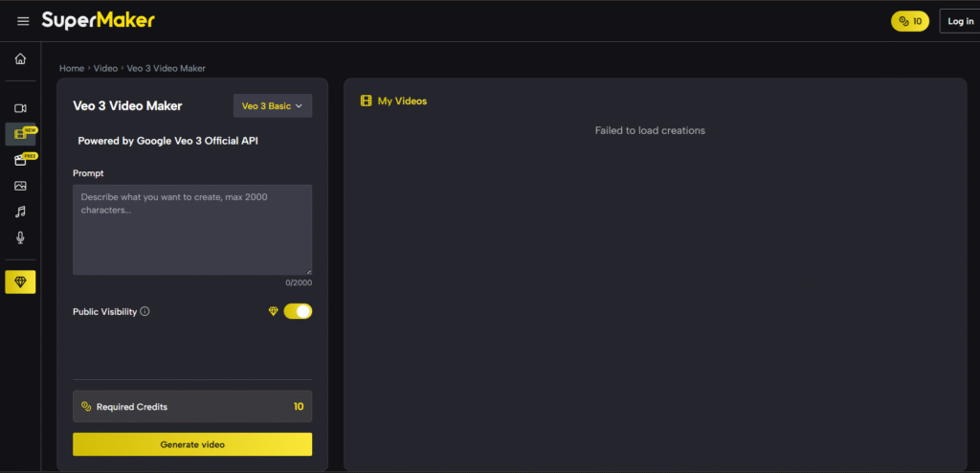Go to Home in the breadcrumb
Screen dimensions: 980x473
pos(72,68)
